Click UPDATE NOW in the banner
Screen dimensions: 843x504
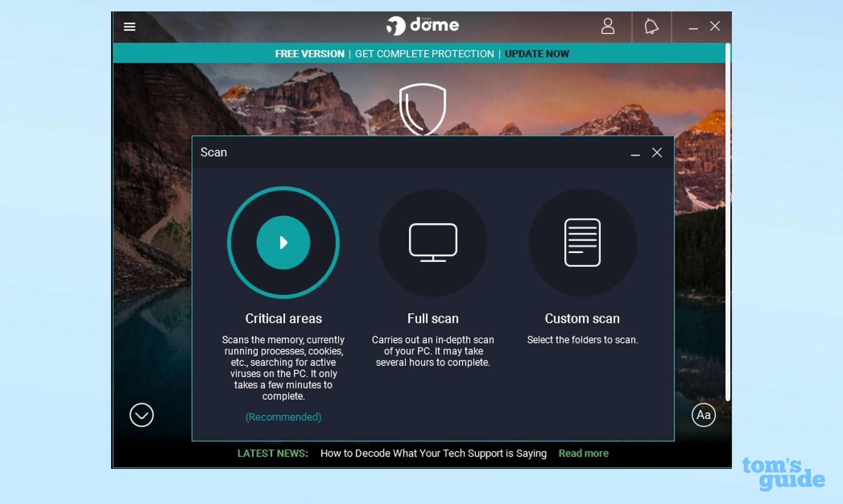point(537,54)
